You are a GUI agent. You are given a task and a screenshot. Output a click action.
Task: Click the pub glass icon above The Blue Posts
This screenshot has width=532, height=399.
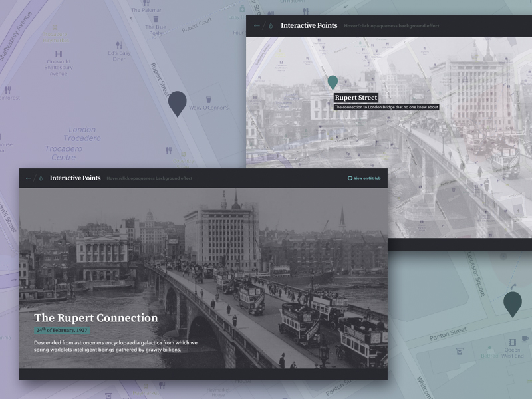click(x=156, y=19)
